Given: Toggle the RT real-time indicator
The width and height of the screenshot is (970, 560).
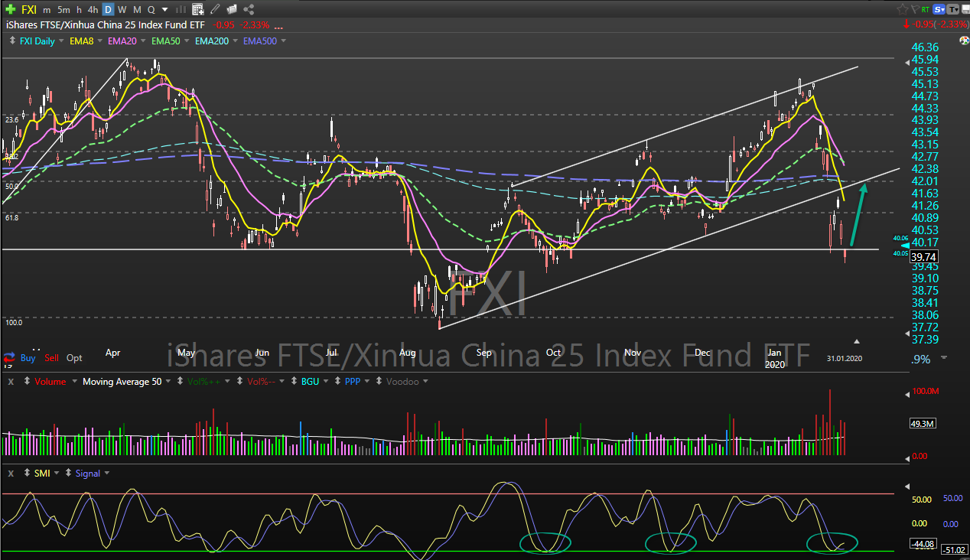Looking at the screenshot, I should point(926,9).
